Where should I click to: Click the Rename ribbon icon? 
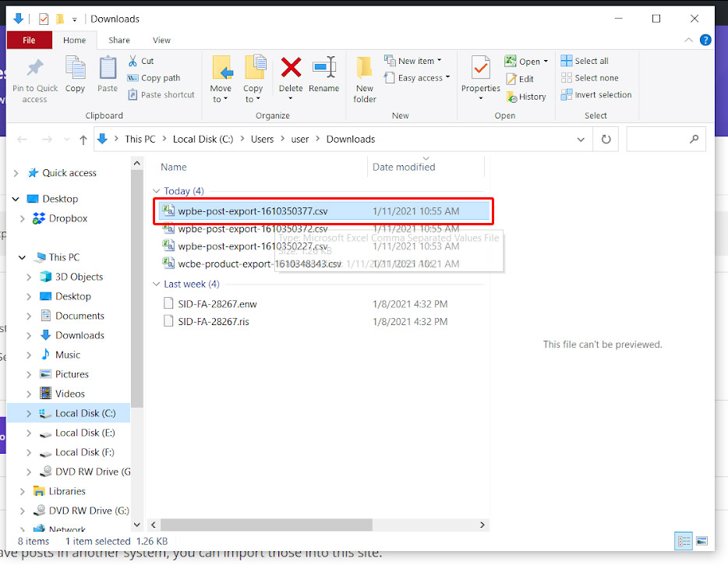324,67
